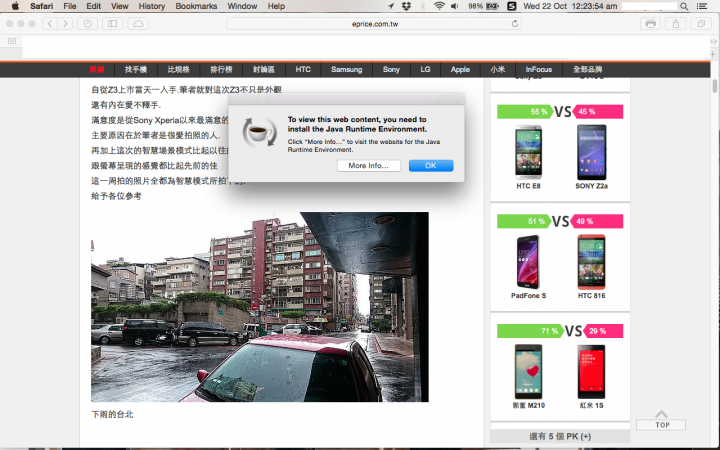Select the 小米 navigation tab
Viewport: 720px width, 450px height.
pos(498,70)
